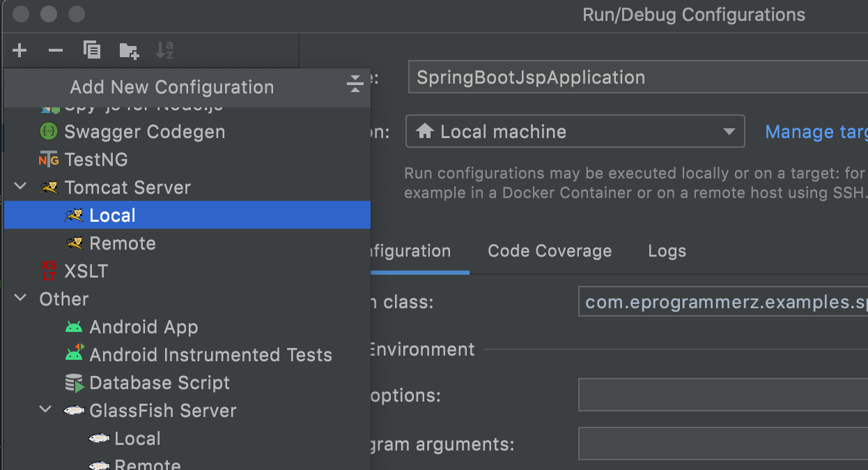The width and height of the screenshot is (868, 470).
Task: Switch to the Code Coverage tab
Action: [550, 251]
